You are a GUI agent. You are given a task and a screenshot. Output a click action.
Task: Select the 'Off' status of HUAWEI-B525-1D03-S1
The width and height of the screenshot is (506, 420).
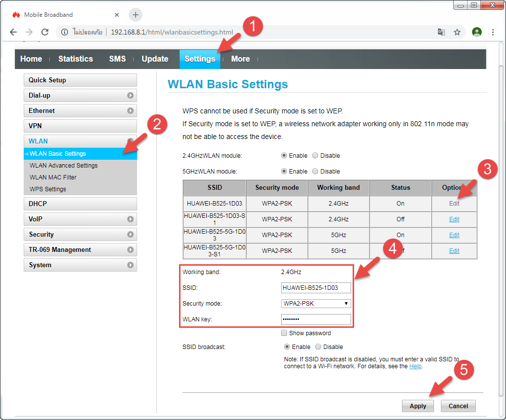(400, 219)
